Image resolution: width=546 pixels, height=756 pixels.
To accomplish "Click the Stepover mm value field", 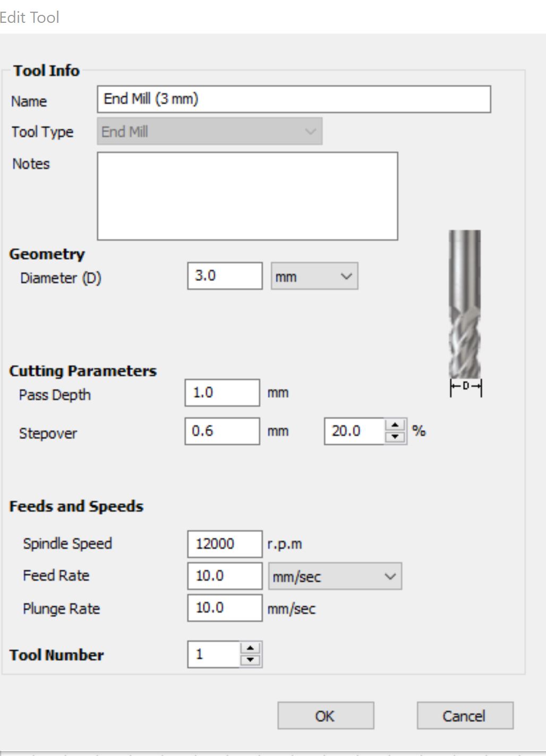I will (x=222, y=431).
